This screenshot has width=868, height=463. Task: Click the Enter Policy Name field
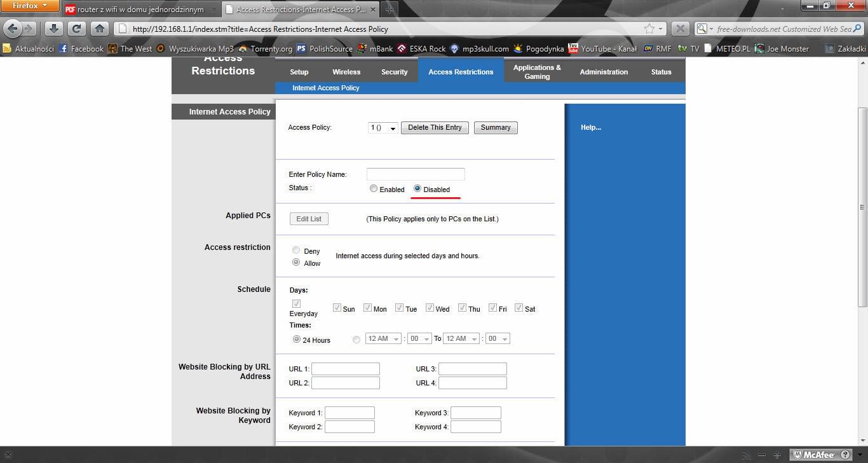[x=416, y=174]
